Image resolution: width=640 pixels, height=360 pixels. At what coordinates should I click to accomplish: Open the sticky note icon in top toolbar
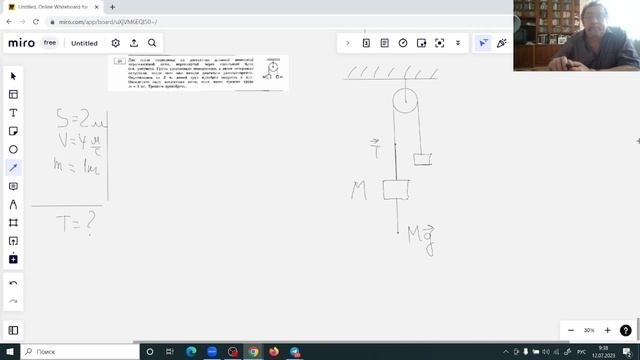point(421,43)
